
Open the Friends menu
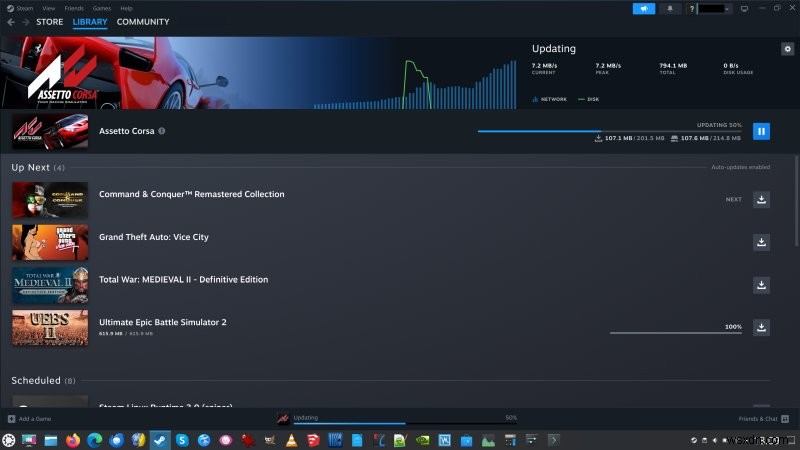click(x=74, y=8)
